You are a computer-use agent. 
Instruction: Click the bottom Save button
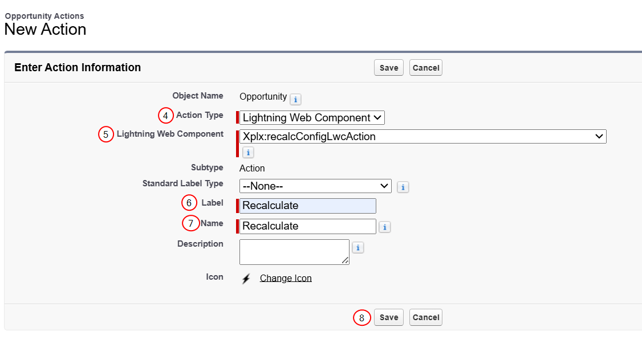coord(388,317)
